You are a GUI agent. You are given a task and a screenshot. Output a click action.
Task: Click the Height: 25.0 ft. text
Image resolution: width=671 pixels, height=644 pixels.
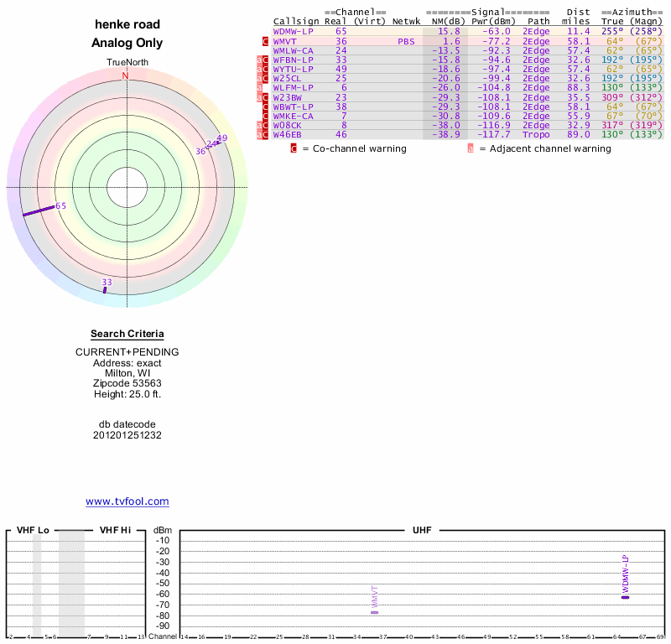(127, 394)
